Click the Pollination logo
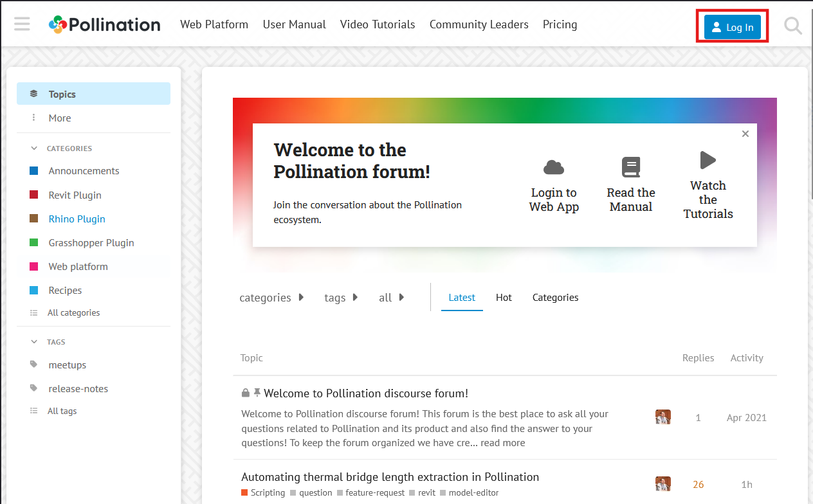 pos(105,24)
